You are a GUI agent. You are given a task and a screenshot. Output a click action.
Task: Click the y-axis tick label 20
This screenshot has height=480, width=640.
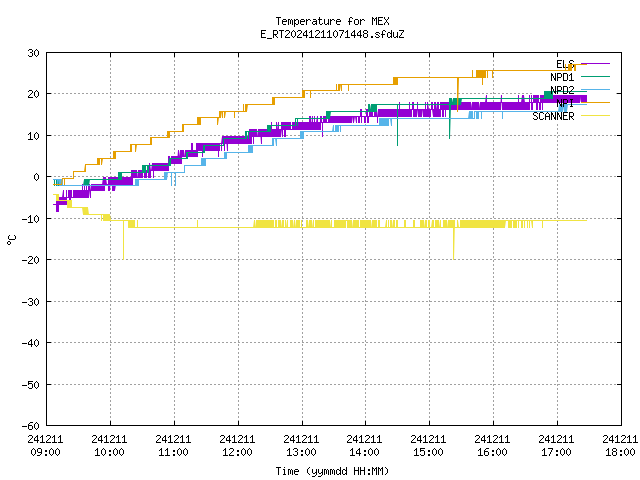33,94
